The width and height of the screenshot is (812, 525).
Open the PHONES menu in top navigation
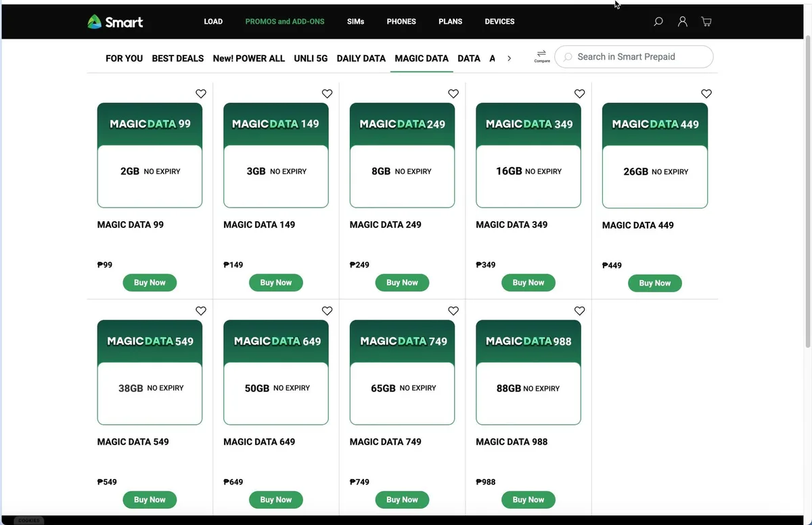[x=401, y=22]
